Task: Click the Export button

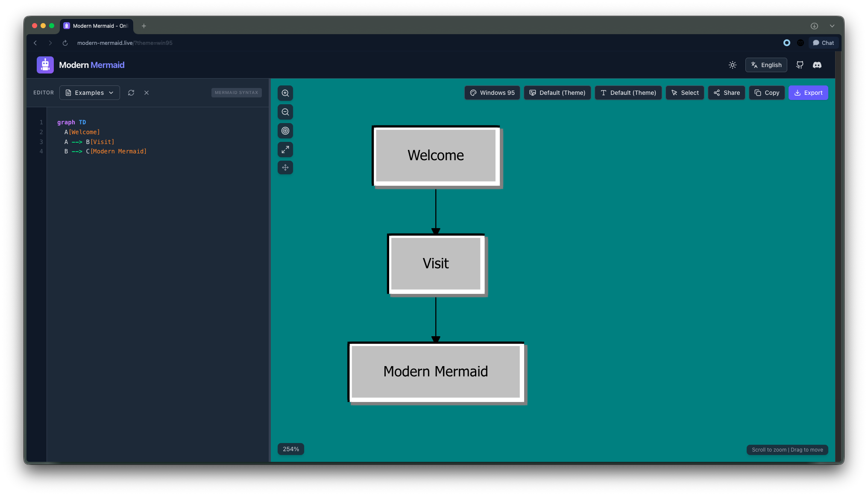Action: [808, 93]
